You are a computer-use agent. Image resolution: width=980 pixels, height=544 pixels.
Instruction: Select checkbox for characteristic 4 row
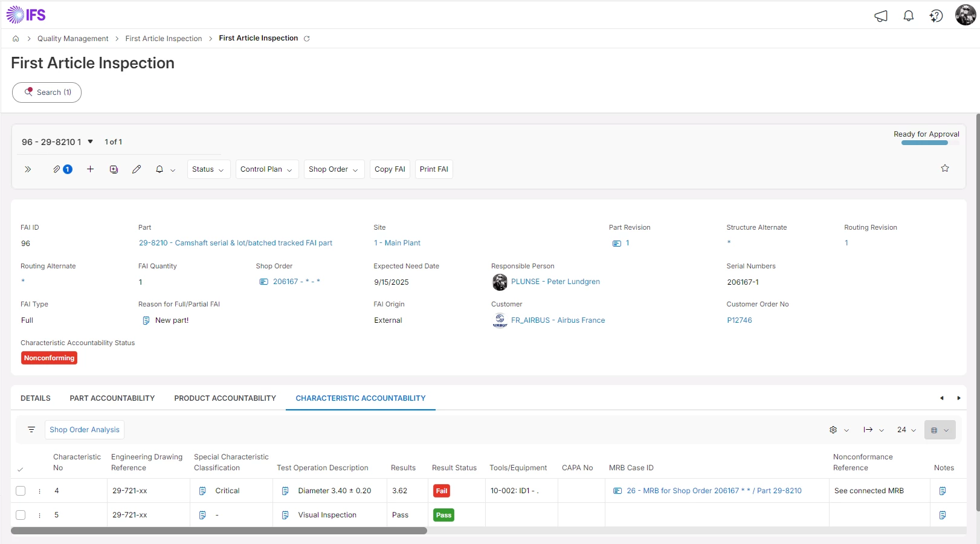[21, 491]
